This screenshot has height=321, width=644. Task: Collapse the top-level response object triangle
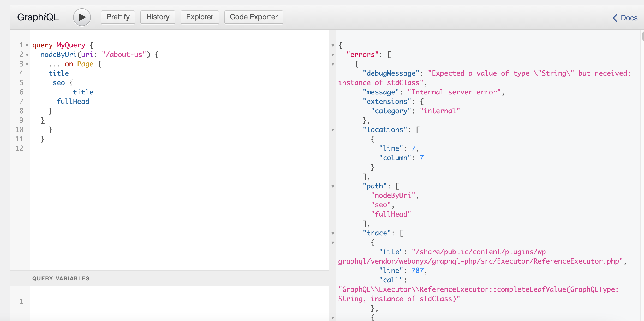[333, 45]
